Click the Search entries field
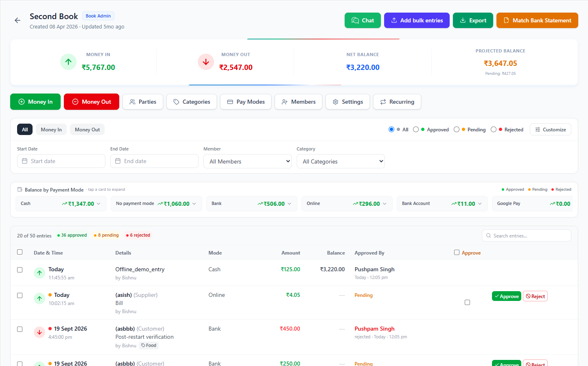The image size is (588, 366). (x=527, y=235)
